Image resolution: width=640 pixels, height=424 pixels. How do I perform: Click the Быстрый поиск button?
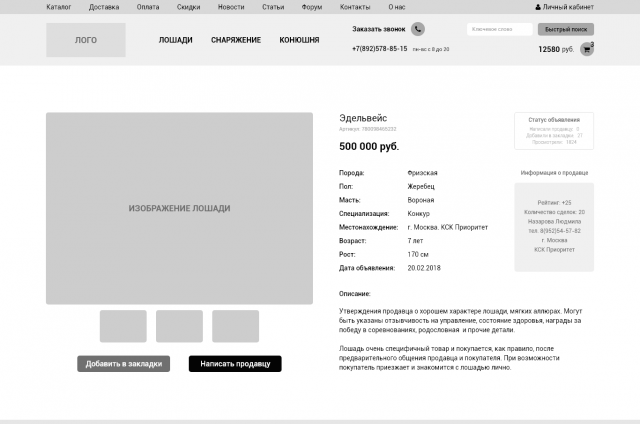(x=566, y=29)
